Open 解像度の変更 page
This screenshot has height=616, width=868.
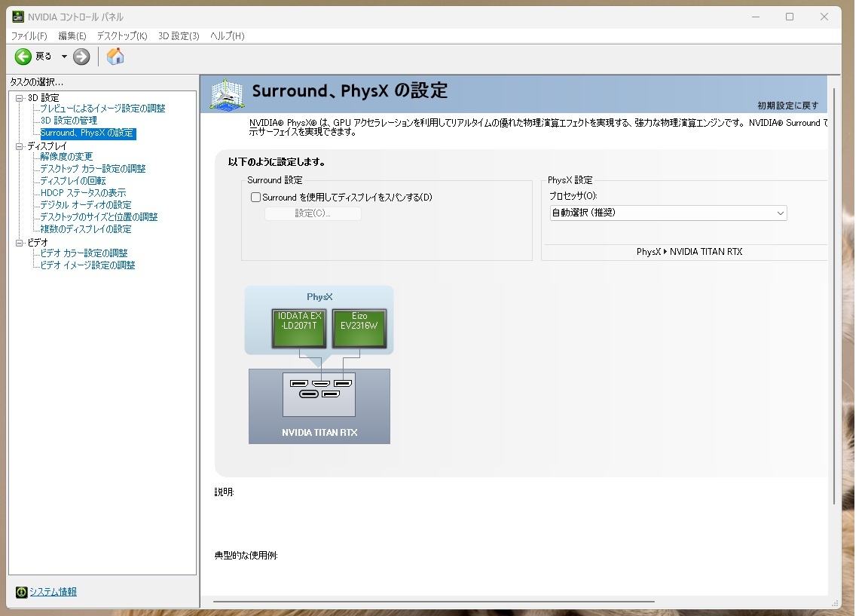(x=66, y=157)
